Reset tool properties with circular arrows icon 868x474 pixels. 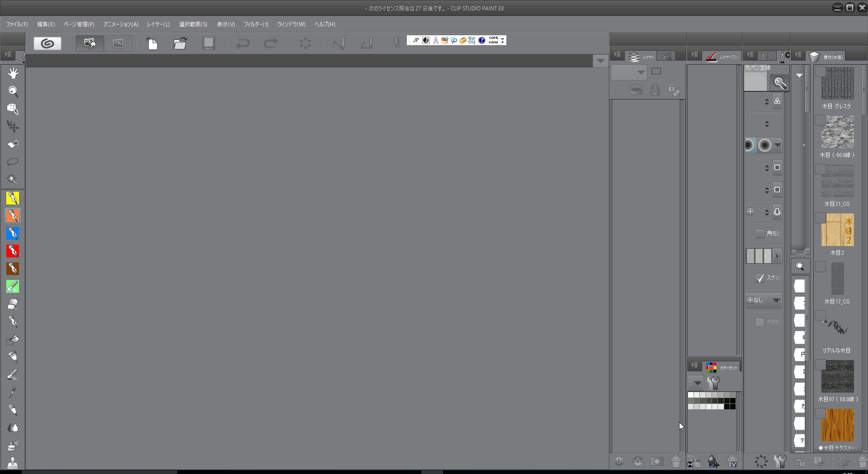[x=761, y=461]
